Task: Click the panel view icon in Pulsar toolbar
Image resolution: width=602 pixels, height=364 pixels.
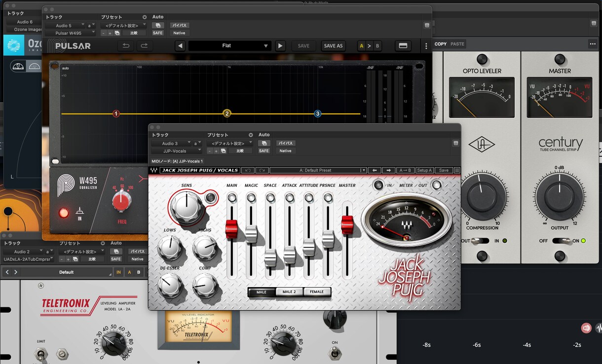Action: click(x=403, y=46)
